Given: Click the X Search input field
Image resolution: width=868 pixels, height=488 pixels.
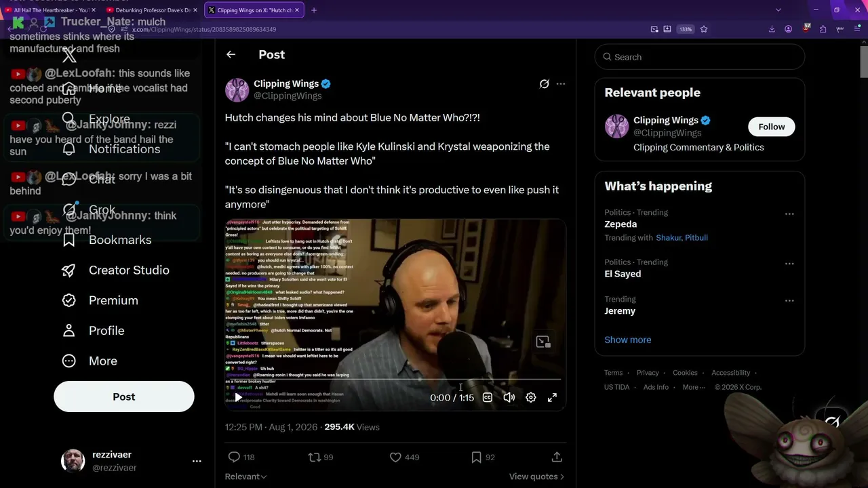Looking at the screenshot, I should 700,57.
